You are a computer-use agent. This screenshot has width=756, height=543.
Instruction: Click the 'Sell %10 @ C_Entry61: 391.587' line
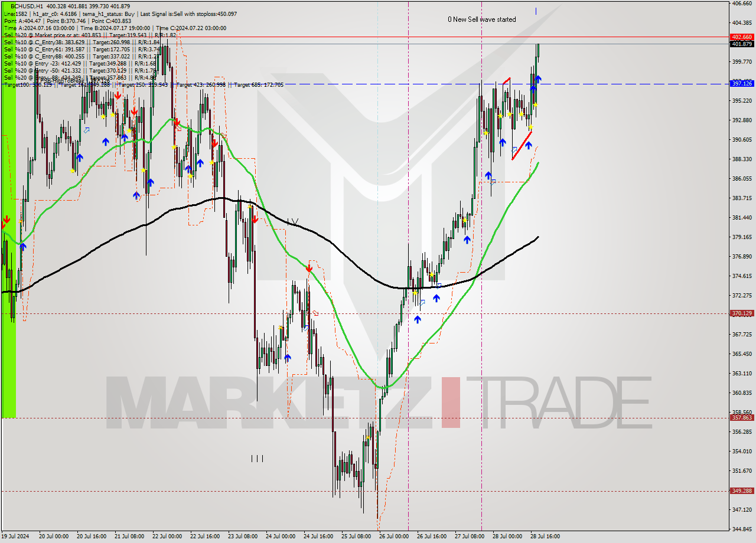pos(44,49)
